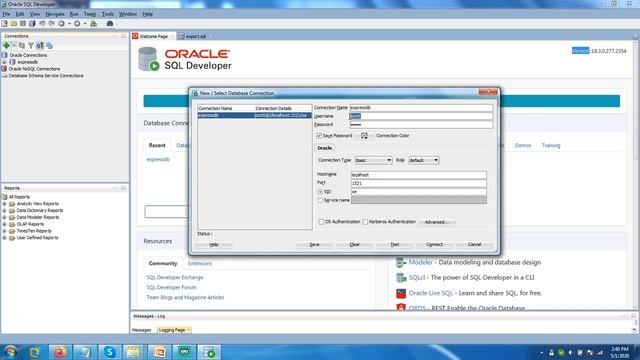The height and width of the screenshot is (360, 640).
Task: Click the binoculars Find DB Object icon
Action: (x=110, y=24)
